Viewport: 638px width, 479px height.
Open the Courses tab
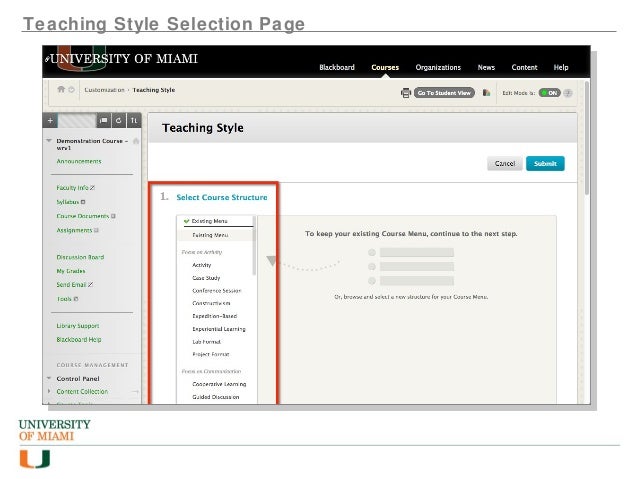385,68
